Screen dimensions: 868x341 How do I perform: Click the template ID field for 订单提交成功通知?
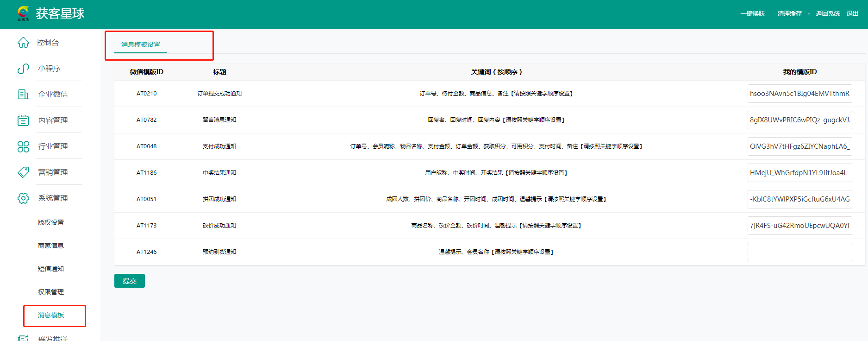pyautogui.click(x=799, y=94)
